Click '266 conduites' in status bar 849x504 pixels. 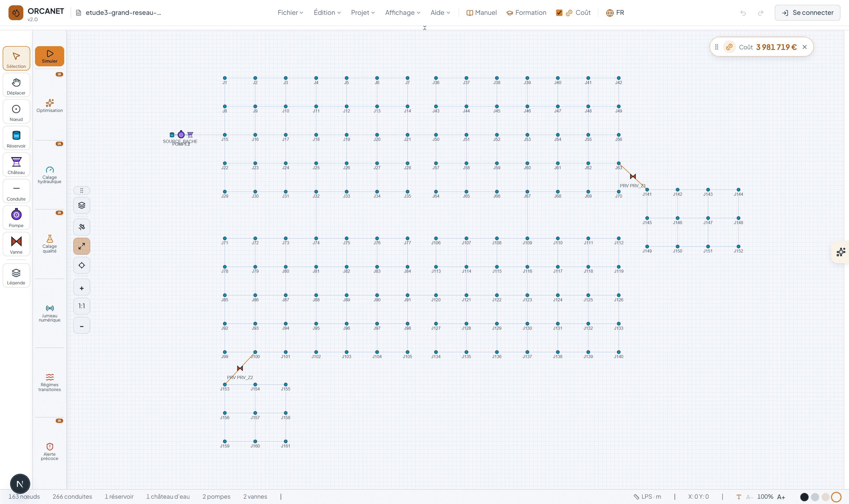coord(72,497)
